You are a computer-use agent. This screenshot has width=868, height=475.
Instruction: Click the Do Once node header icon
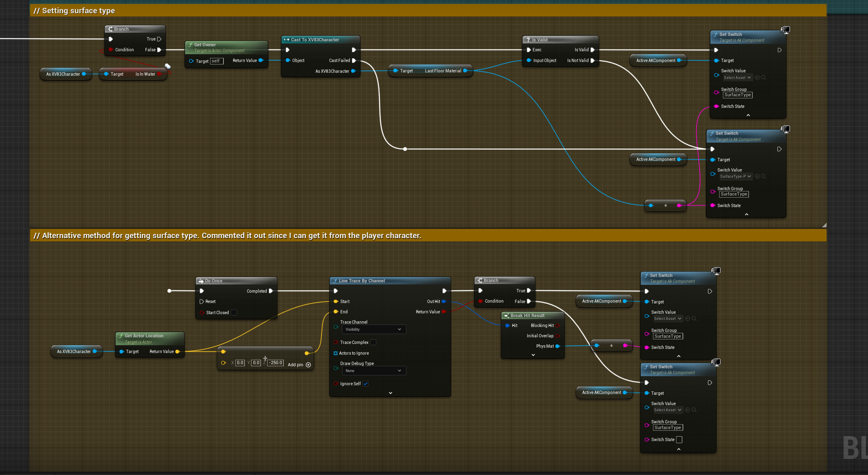(x=201, y=281)
